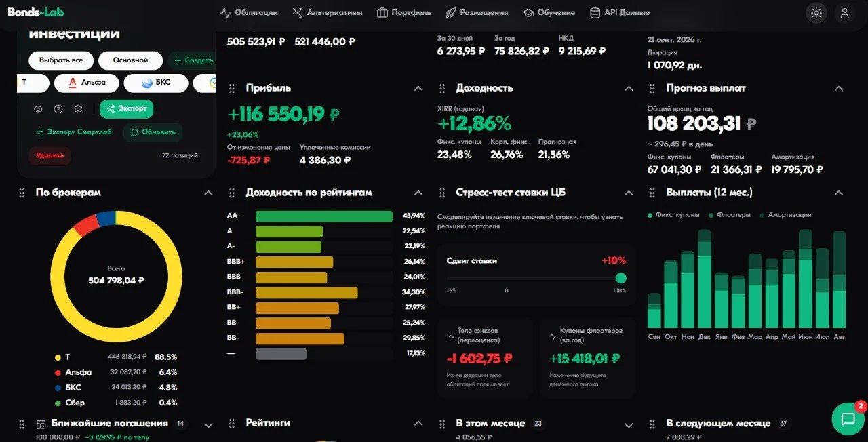The image size is (868, 442).
Task: Click drag handle of По брокерам
Action: (x=22, y=193)
